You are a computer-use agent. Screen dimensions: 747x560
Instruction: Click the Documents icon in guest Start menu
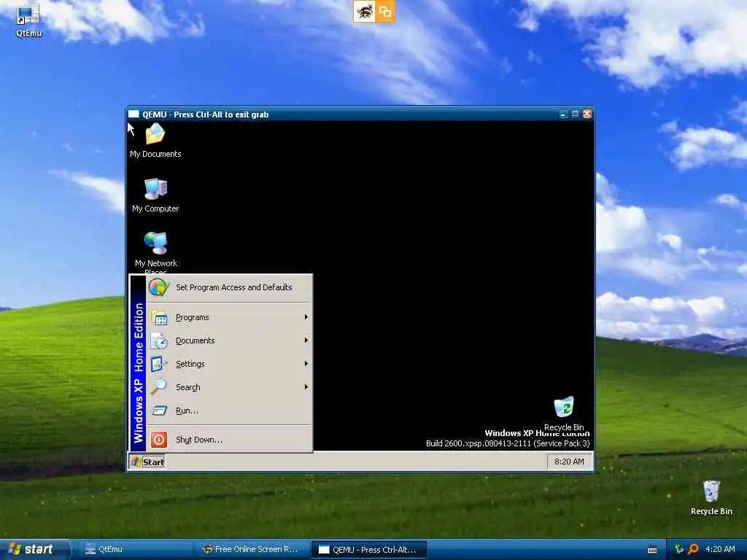[159, 341]
